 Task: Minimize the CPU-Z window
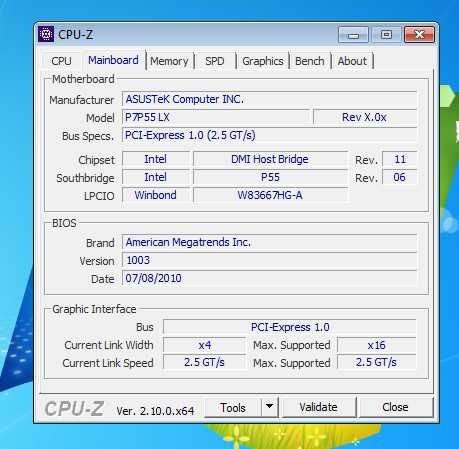click(353, 35)
